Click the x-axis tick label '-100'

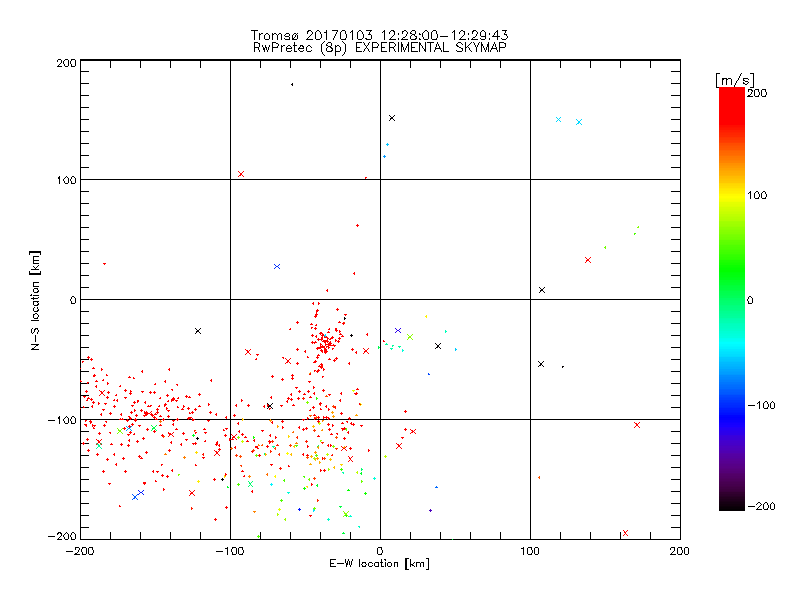(x=230, y=551)
